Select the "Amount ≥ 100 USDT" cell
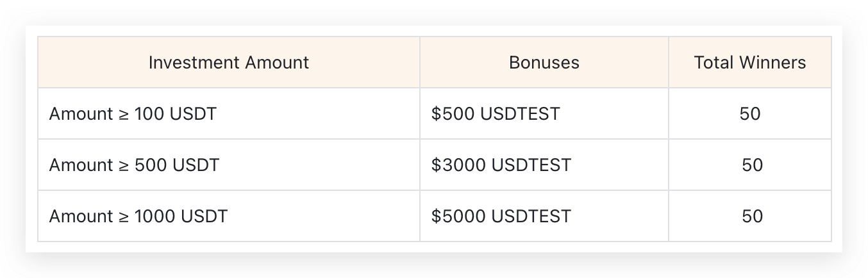 tap(133, 114)
